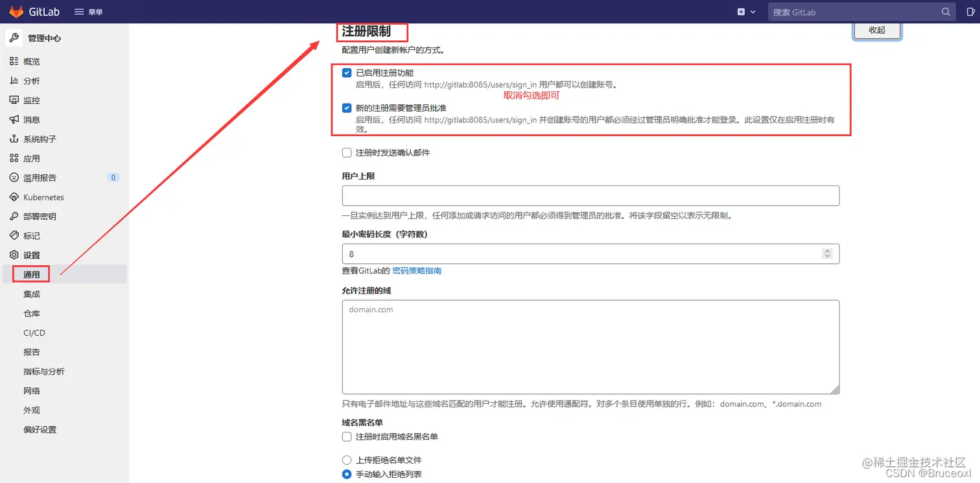Enable 注册时发送确认邮件
Viewport: 980px width, 483px height.
click(x=346, y=152)
